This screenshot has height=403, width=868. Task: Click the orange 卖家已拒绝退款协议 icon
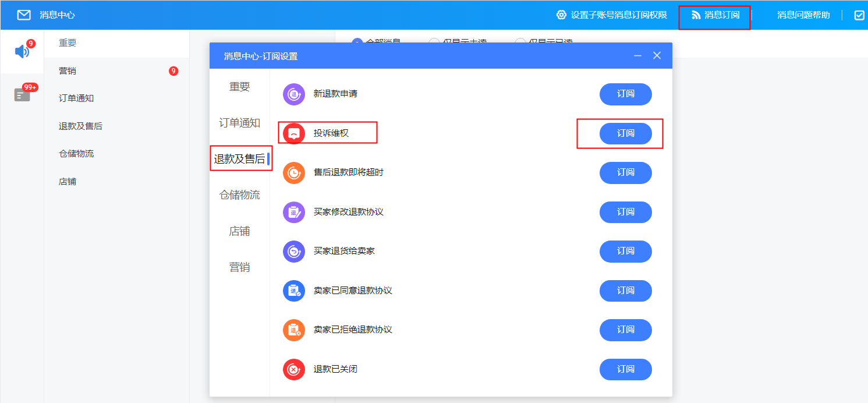[x=294, y=330]
